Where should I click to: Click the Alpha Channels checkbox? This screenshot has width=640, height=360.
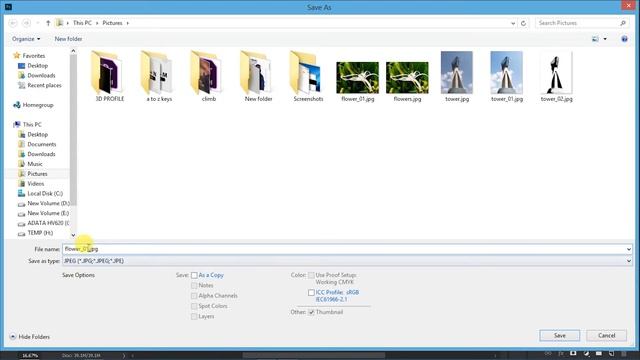point(194,296)
